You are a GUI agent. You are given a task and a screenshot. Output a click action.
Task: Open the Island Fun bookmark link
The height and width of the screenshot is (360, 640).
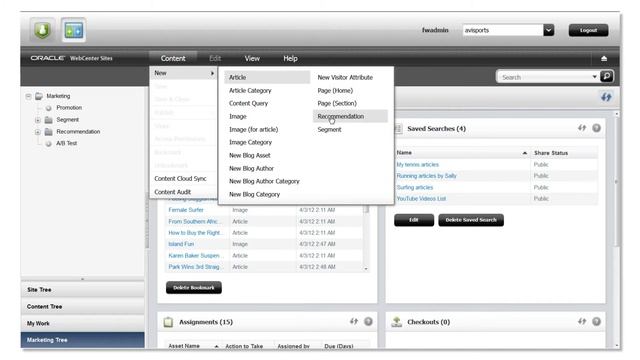(181, 244)
